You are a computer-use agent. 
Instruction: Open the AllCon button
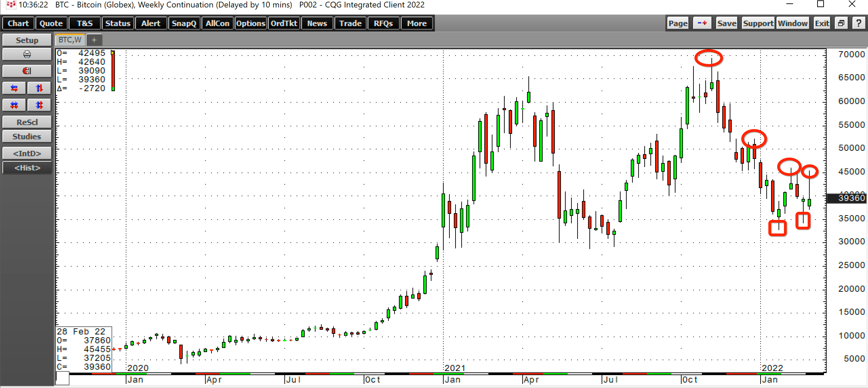click(x=217, y=23)
